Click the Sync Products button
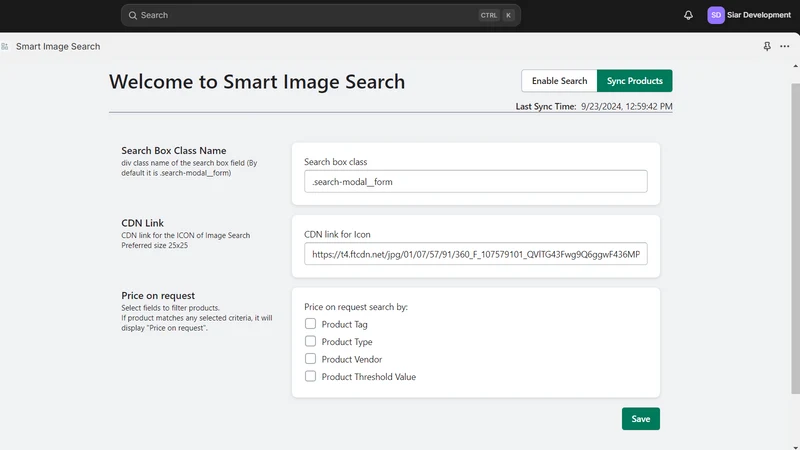The height and width of the screenshot is (450, 800). [635, 81]
